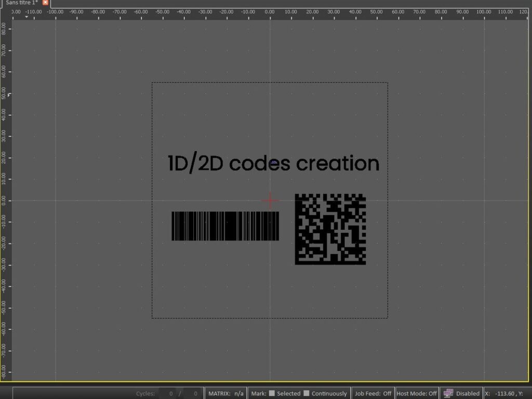This screenshot has height=399, width=532.
Task: Click the red origin crosshair on canvas
Action: pos(270,201)
